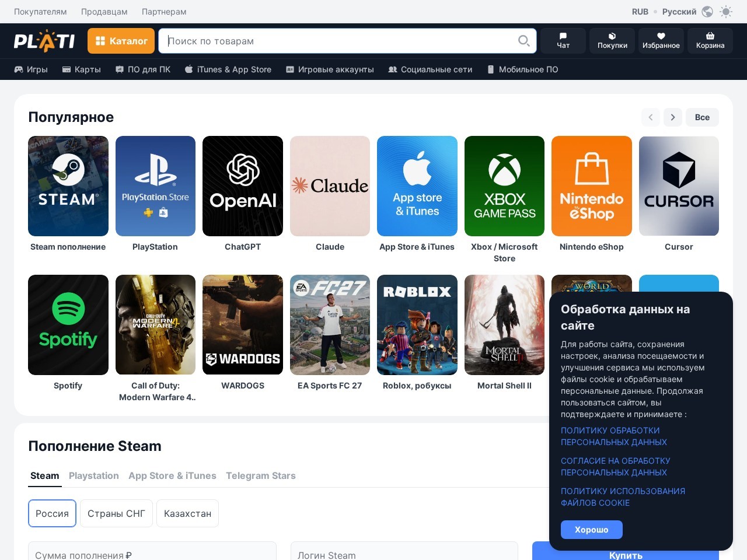
Task: View all popular items via Все
Action: point(703,117)
